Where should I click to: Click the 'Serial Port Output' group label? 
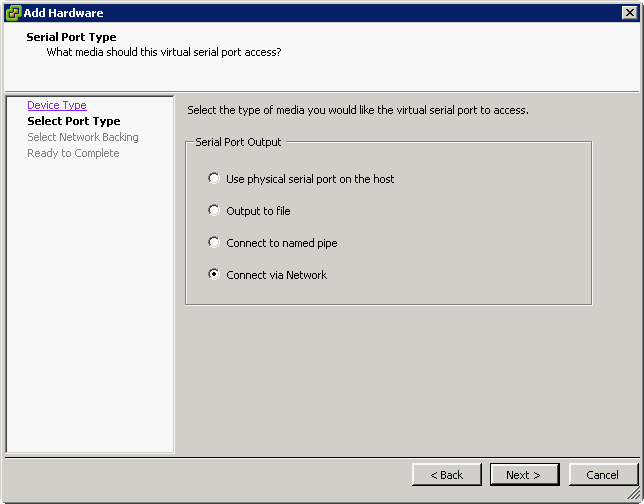238,142
